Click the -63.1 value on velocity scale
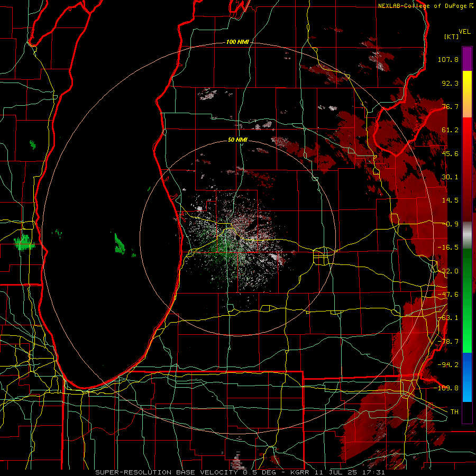 [448, 318]
